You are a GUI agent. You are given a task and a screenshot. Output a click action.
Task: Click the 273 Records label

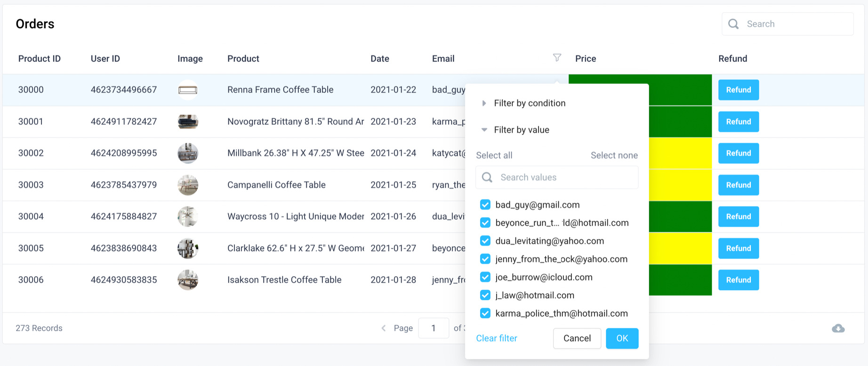(39, 328)
